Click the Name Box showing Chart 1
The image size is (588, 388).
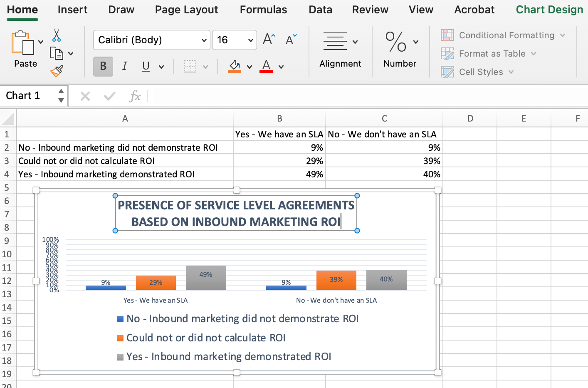point(28,96)
